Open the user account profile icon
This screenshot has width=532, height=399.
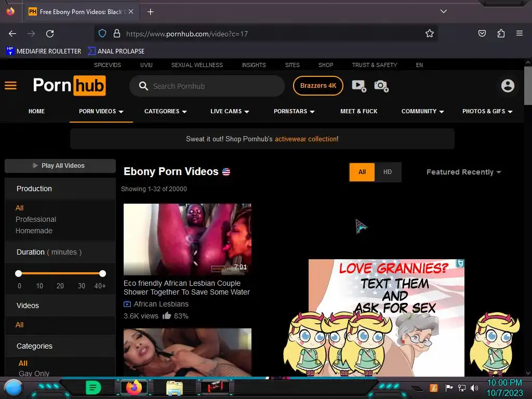pyautogui.click(x=508, y=86)
